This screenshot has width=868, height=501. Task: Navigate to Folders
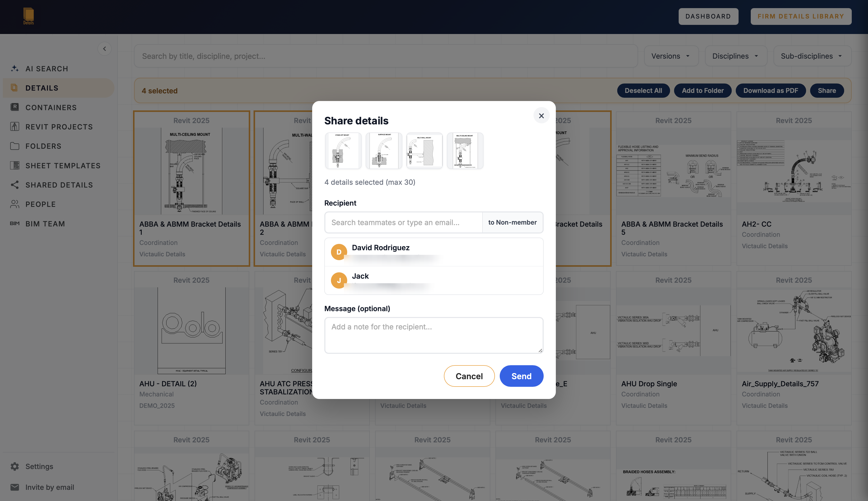[58, 146]
